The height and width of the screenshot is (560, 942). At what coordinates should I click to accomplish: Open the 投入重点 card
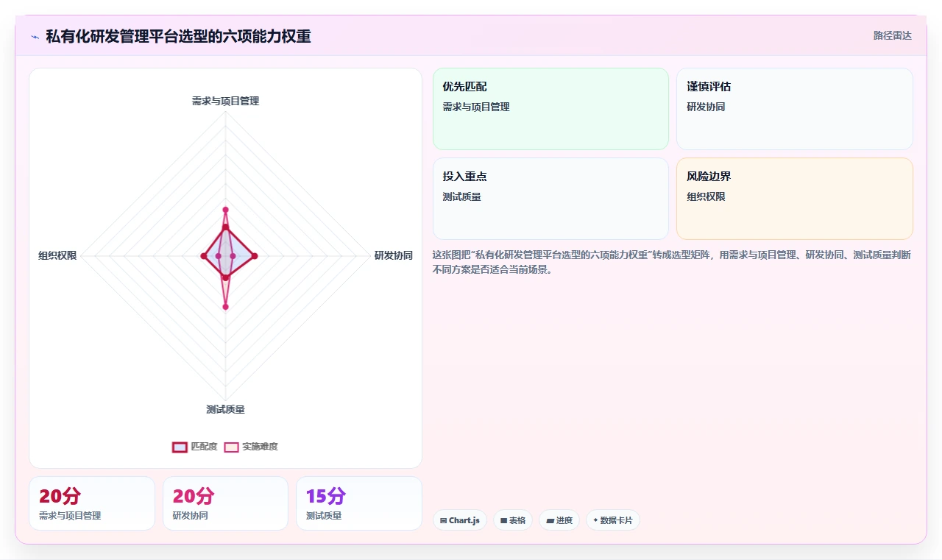coord(550,199)
